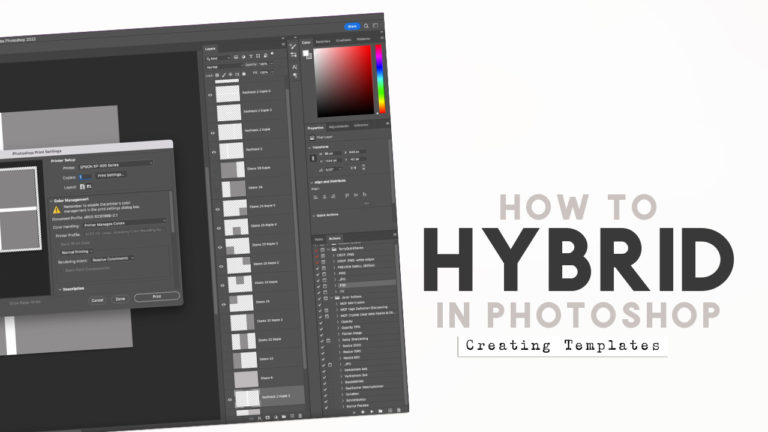The image size is (768, 432).
Task: Click the lock all padlock icon
Action: click(244, 74)
